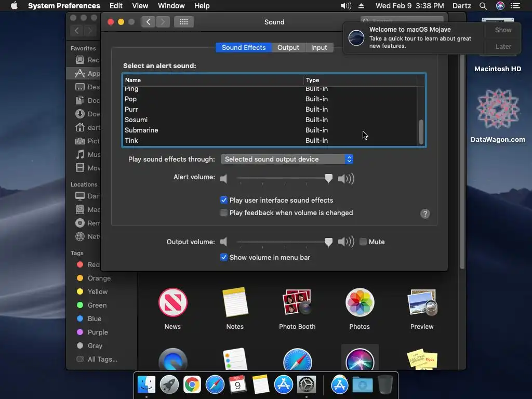Select the Pop alert sound
532x399 pixels.
[270, 99]
